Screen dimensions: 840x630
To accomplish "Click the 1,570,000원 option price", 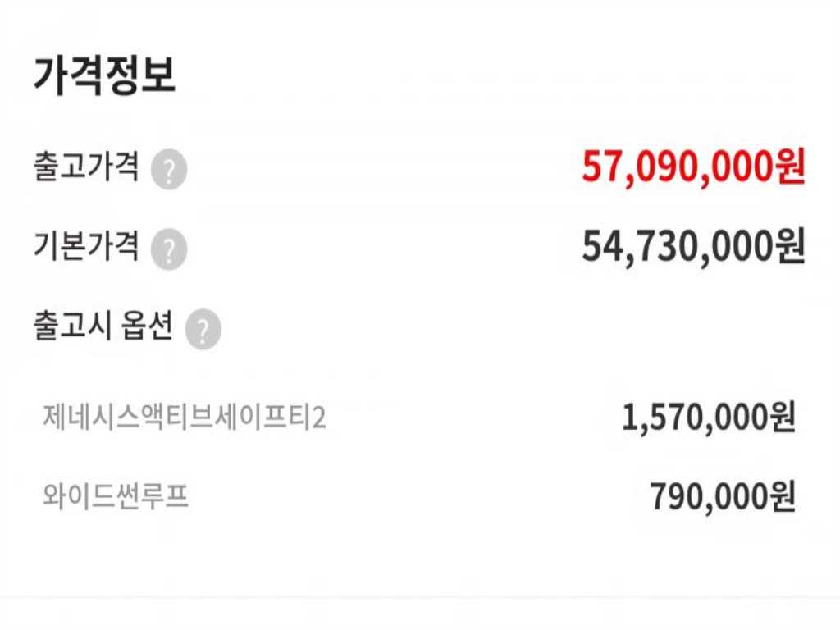I will tap(709, 418).
